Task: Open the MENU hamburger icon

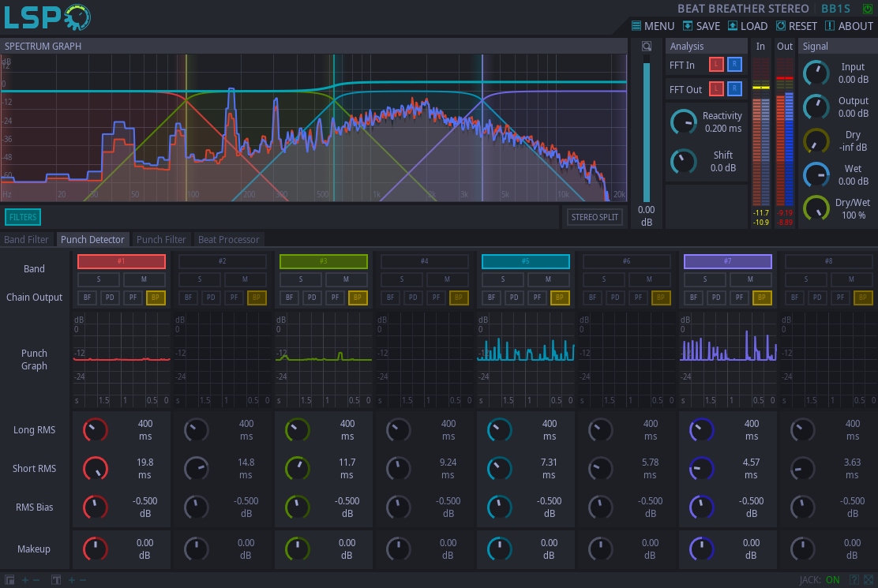Action: coord(636,26)
